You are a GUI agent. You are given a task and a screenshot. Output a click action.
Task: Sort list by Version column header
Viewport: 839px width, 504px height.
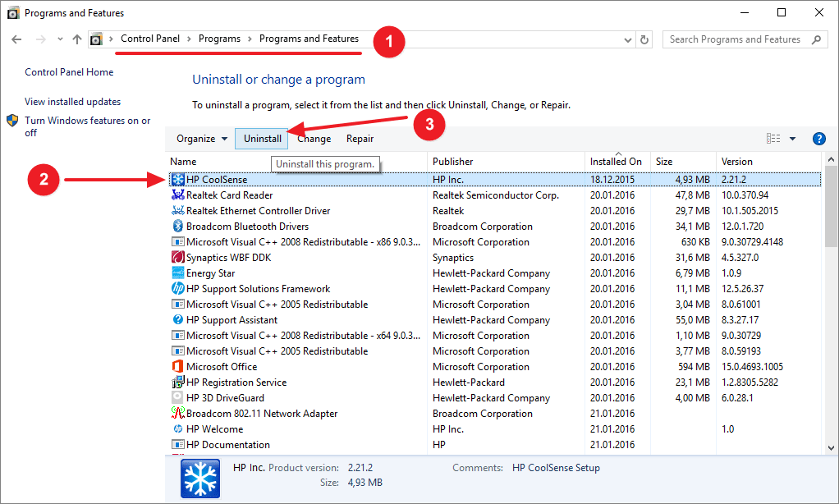pyautogui.click(x=768, y=162)
